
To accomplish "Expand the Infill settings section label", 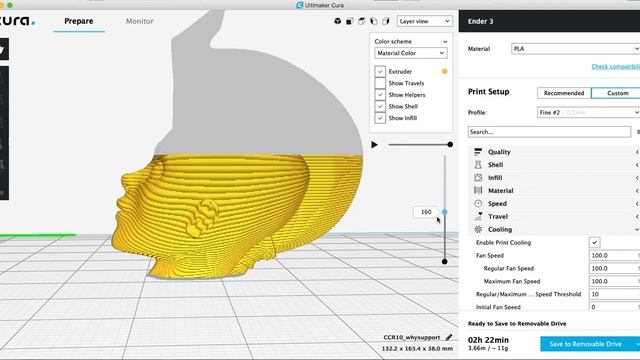I will pyautogui.click(x=495, y=178).
